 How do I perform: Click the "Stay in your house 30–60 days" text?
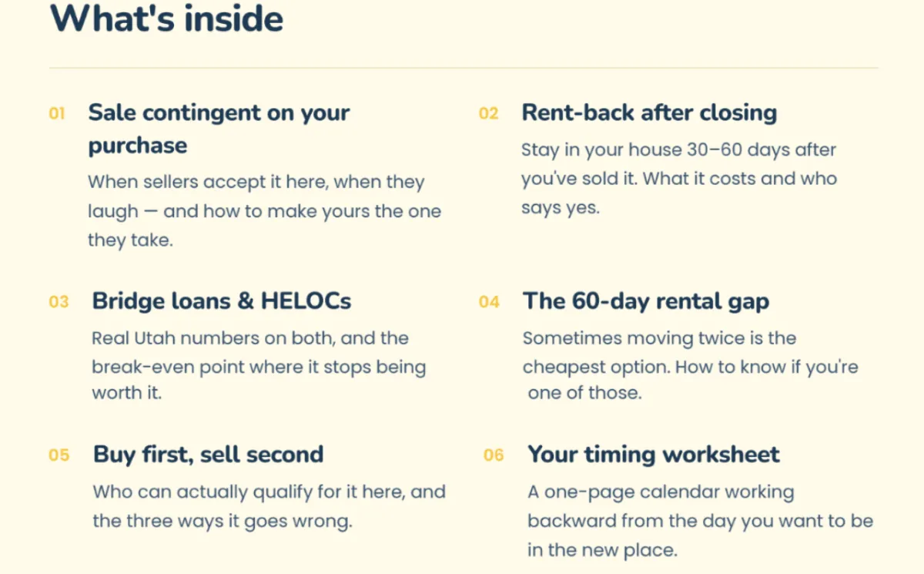coord(679,179)
